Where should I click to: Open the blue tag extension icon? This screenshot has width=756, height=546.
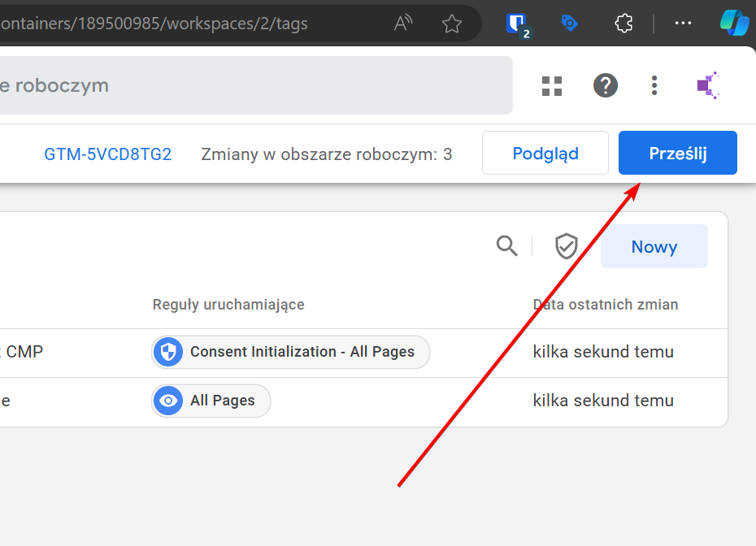[569, 23]
